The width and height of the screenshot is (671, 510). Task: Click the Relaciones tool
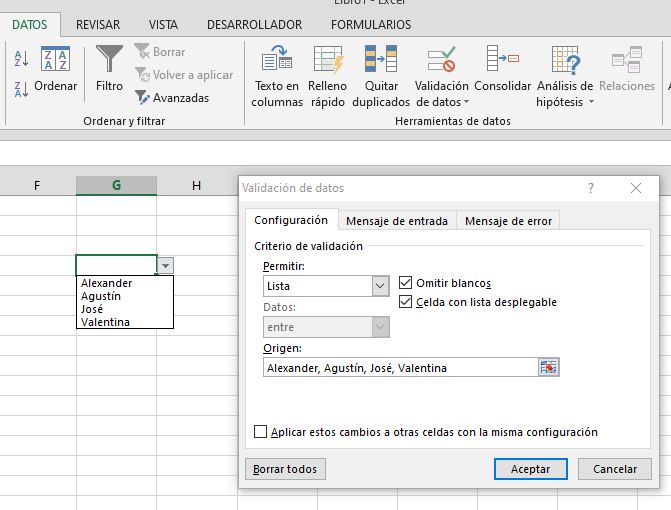pyautogui.click(x=627, y=69)
